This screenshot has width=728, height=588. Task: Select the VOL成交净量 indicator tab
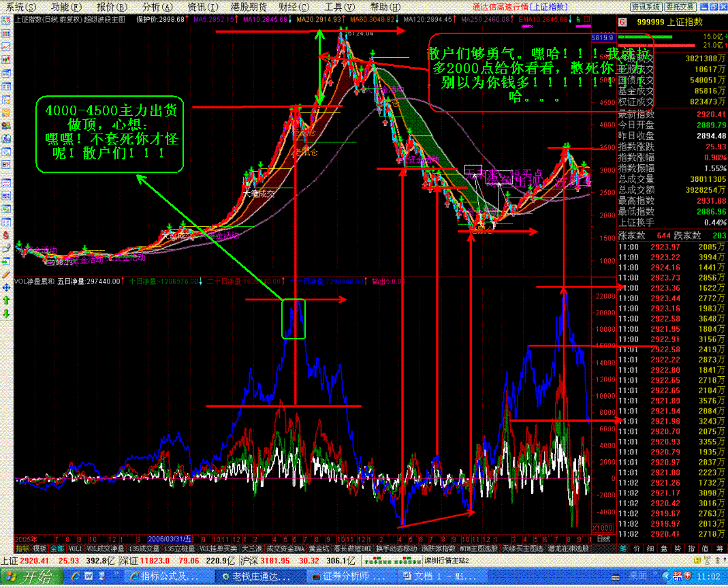tap(106, 548)
